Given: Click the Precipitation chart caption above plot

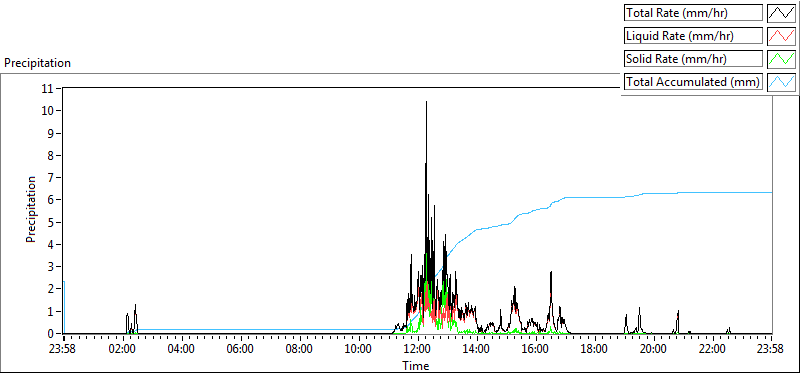Looking at the screenshot, I should tap(37, 63).
